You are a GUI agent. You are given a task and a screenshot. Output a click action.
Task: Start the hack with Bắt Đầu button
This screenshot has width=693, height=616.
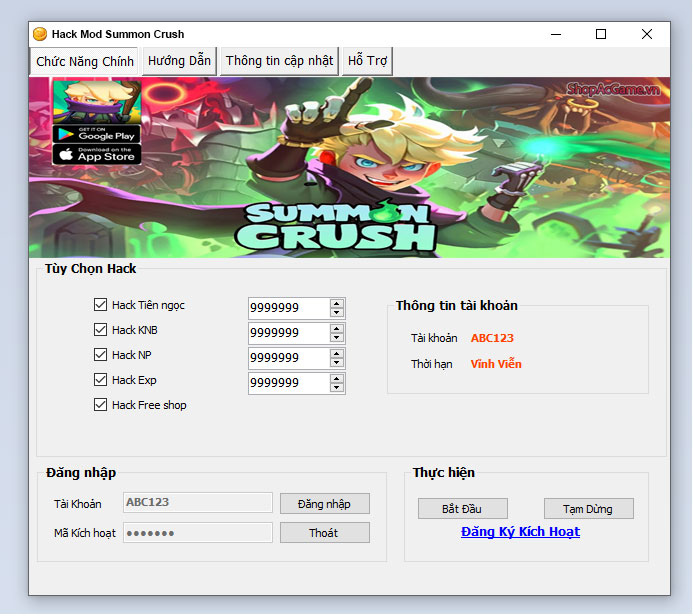coord(463,509)
